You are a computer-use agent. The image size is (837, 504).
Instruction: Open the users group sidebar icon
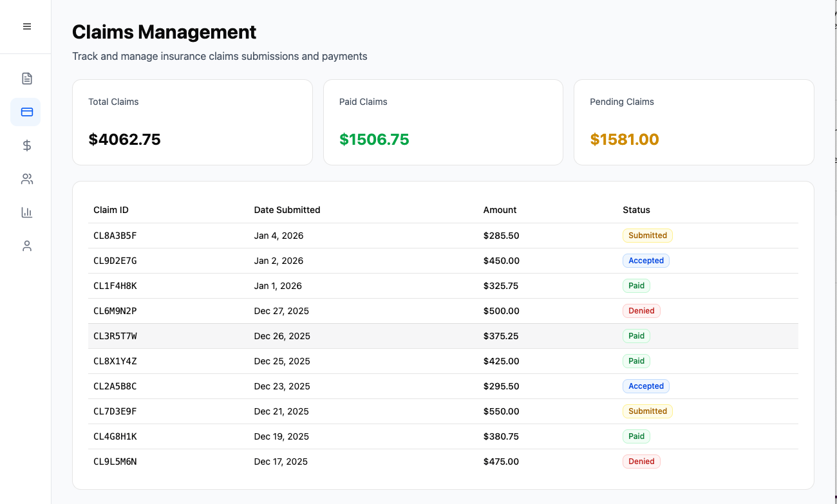[x=26, y=179]
